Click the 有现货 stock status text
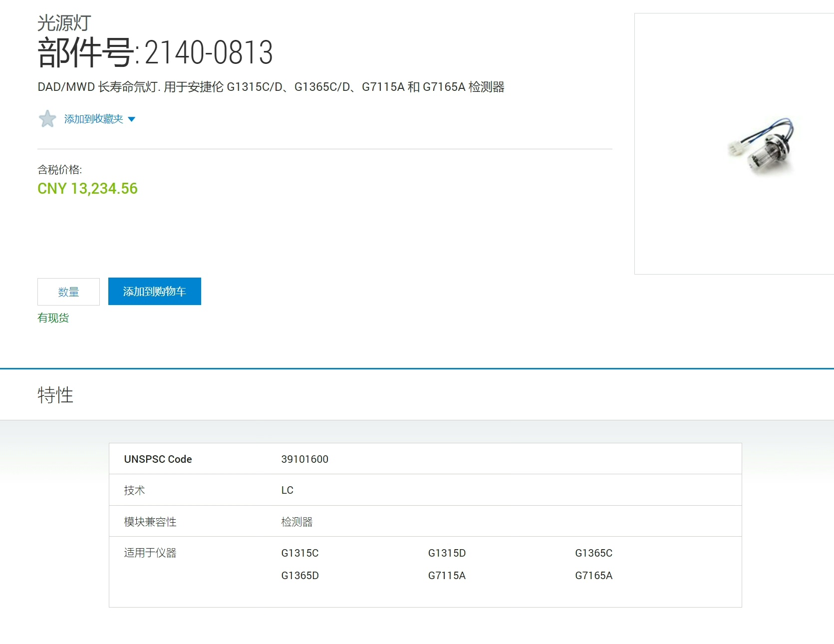This screenshot has width=834, height=644. tap(53, 318)
